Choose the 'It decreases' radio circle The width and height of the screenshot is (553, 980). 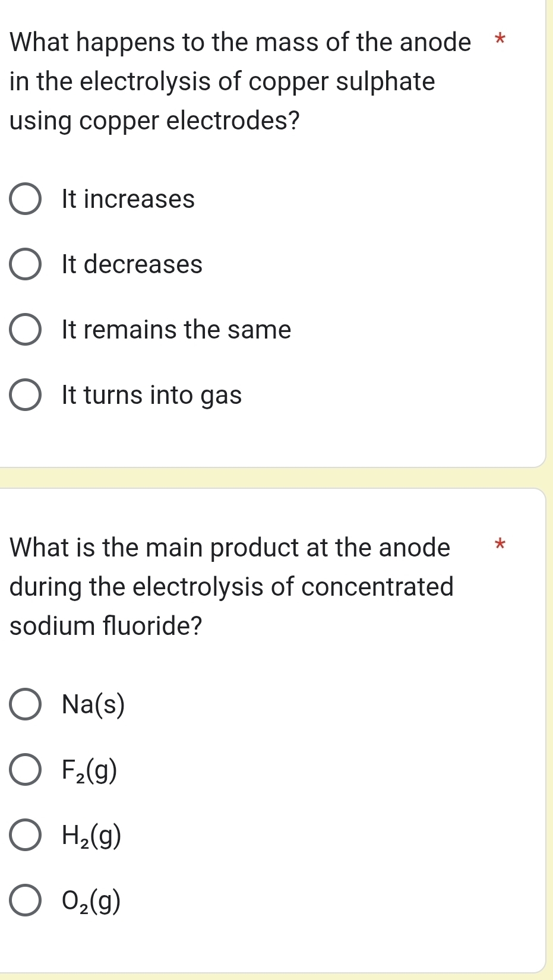[26, 265]
